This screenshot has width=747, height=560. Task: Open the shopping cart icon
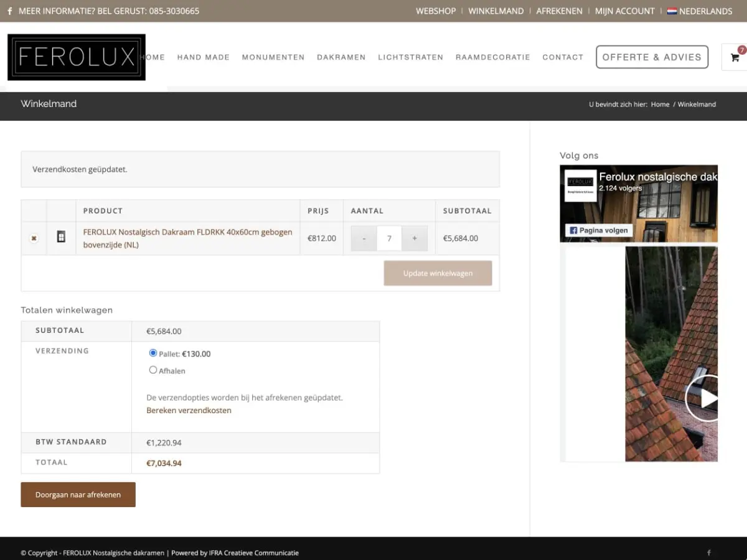(735, 57)
